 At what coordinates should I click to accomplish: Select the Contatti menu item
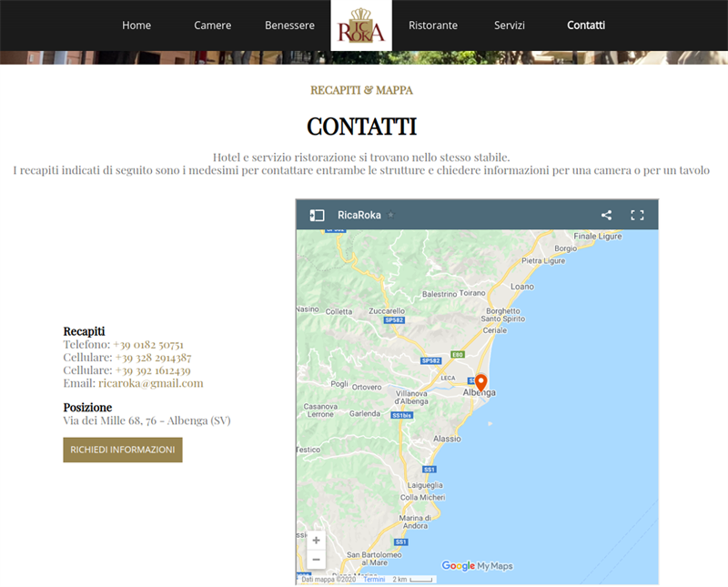tap(586, 25)
